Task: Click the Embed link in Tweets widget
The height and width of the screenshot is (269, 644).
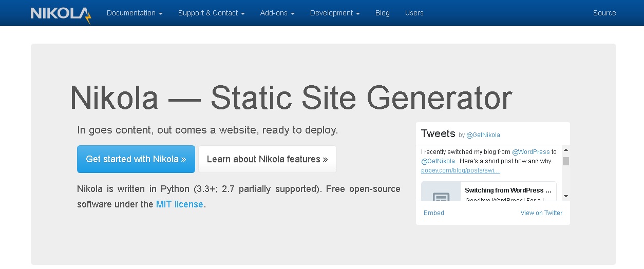Action: click(x=434, y=213)
